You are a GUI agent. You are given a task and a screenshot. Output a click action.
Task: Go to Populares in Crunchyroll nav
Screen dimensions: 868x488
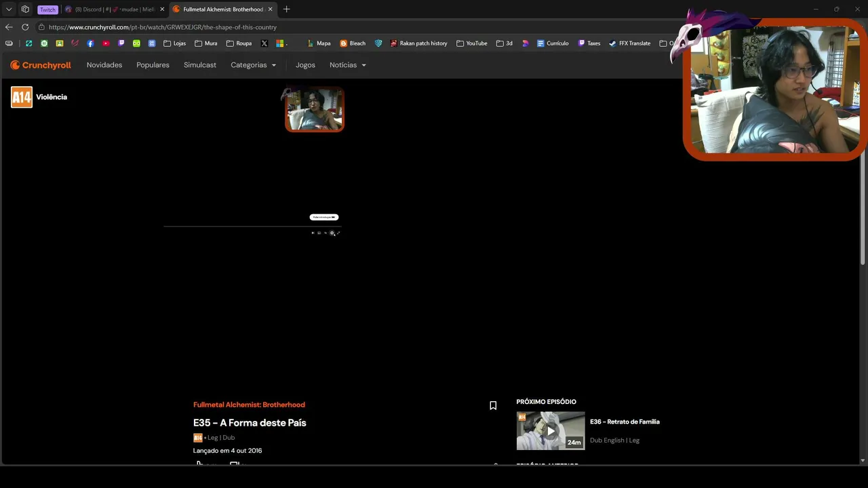tap(153, 65)
